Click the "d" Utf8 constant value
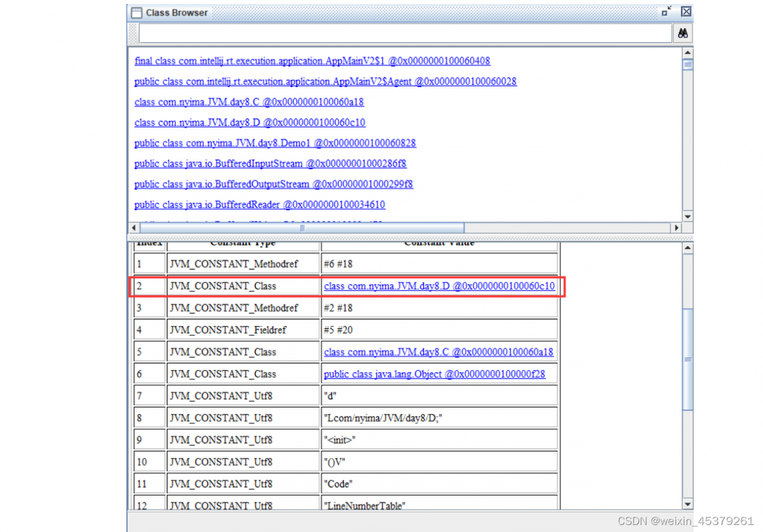The width and height of the screenshot is (763, 532). point(440,396)
